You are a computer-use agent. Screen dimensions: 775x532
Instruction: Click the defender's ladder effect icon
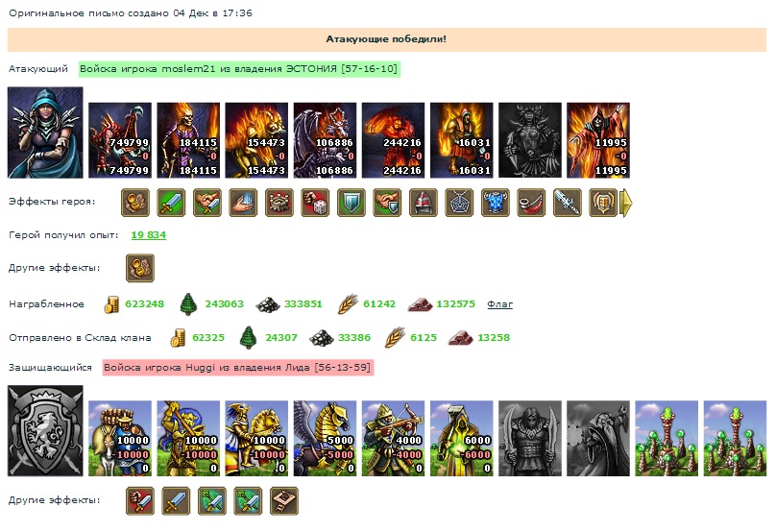point(284,501)
